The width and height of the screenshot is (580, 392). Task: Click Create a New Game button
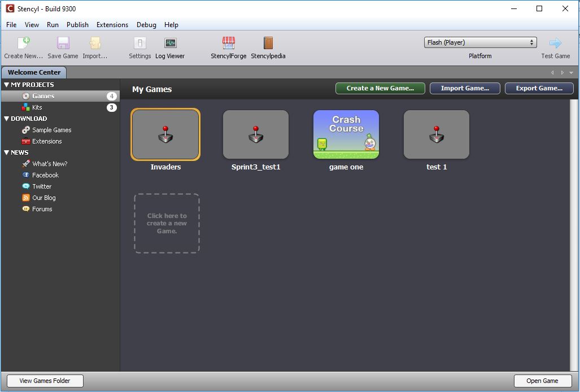(x=380, y=88)
